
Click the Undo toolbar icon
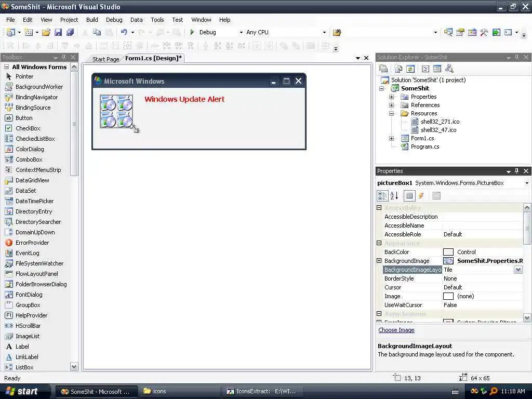(124, 32)
